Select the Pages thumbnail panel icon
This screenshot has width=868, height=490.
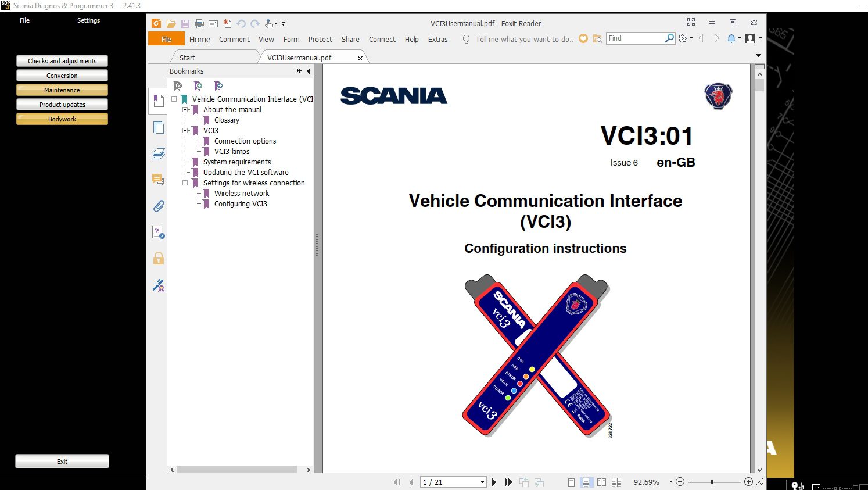pos(158,127)
